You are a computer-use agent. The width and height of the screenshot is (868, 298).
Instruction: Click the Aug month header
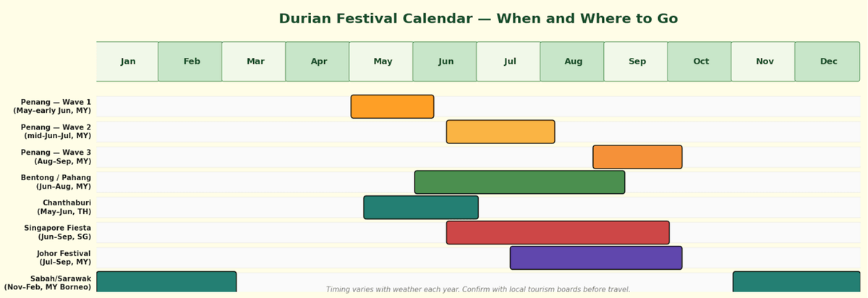point(573,61)
